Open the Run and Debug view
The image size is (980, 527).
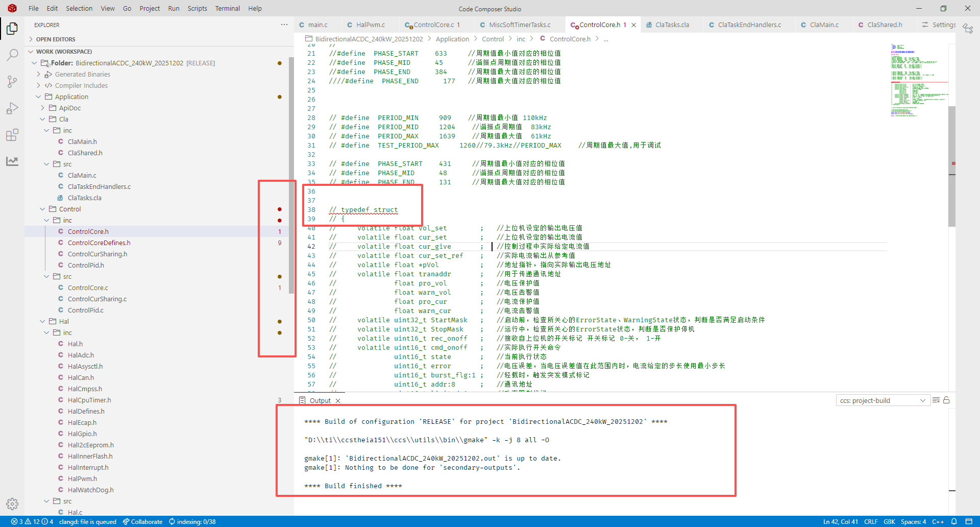click(12, 108)
